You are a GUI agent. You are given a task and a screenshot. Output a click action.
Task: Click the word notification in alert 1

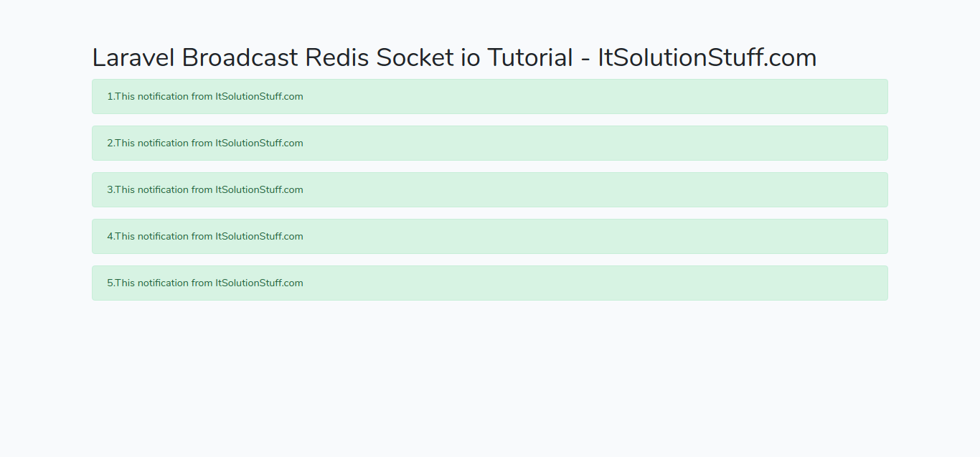click(x=163, y=96)
